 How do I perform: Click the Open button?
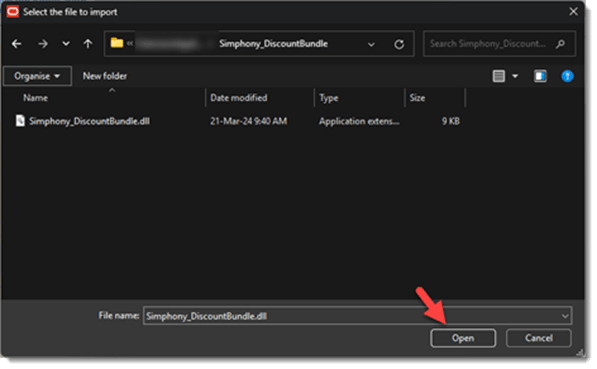[x=463, y=338]
